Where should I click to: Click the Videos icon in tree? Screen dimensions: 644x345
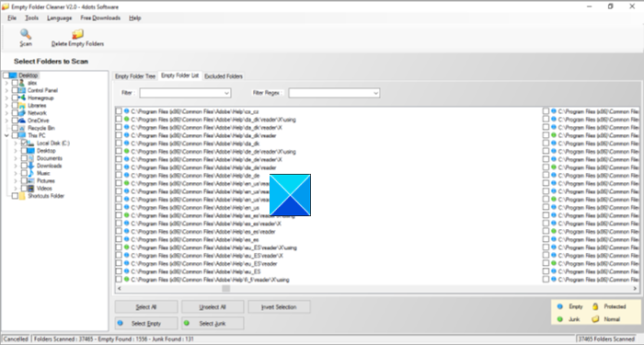pos(30,188)
